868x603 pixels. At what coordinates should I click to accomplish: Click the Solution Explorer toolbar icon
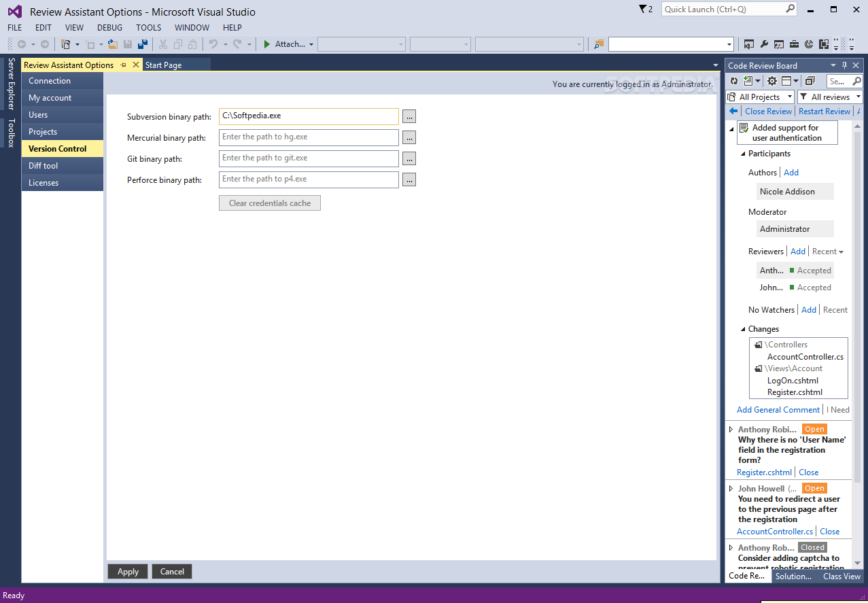point(749,44)
